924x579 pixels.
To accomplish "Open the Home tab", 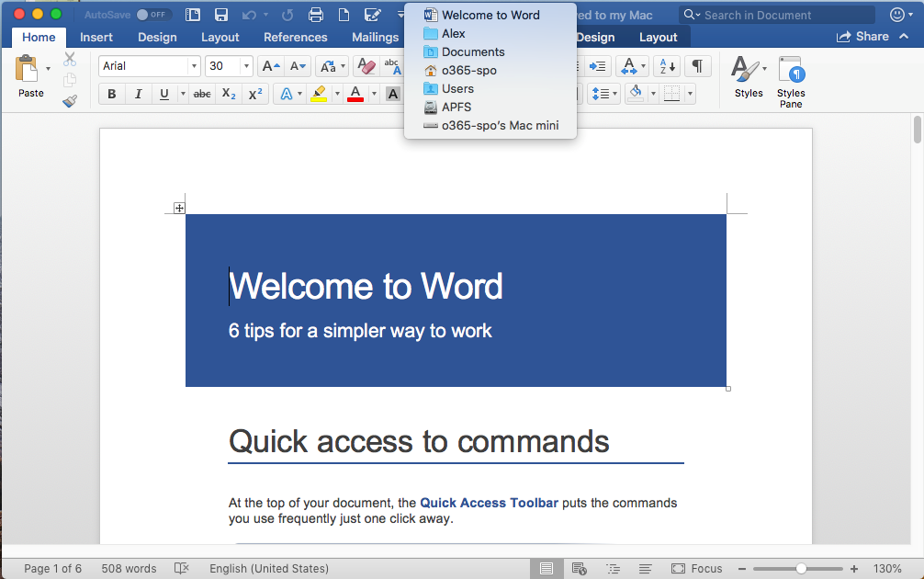I will click(x=39, y=37).
